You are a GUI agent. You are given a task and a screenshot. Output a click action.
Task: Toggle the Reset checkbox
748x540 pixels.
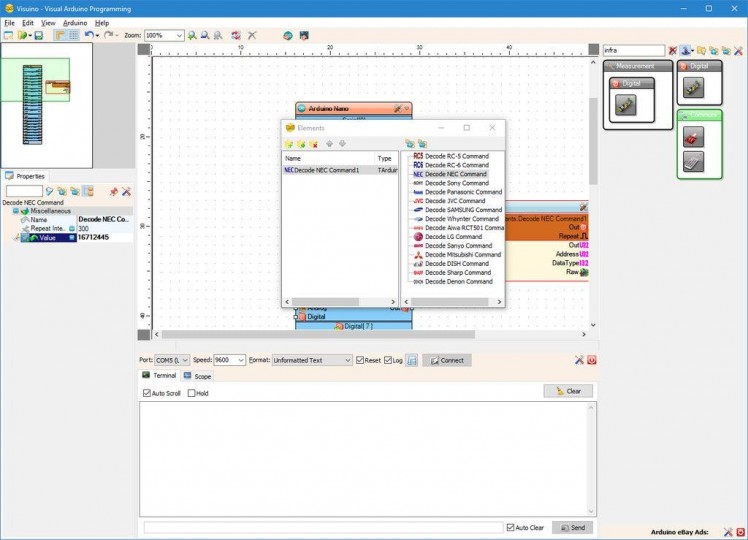tap(361, 360)
